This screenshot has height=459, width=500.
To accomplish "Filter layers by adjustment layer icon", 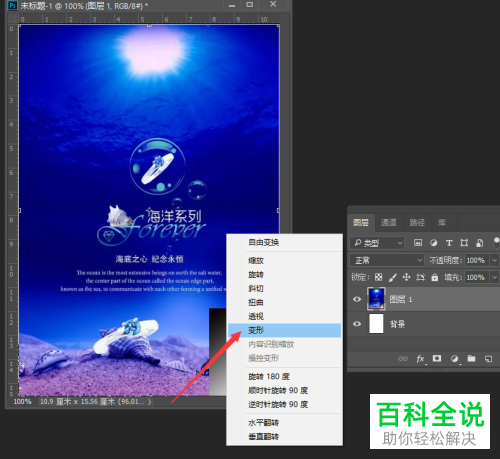I will pyautogui.click(x=433, y=243).
